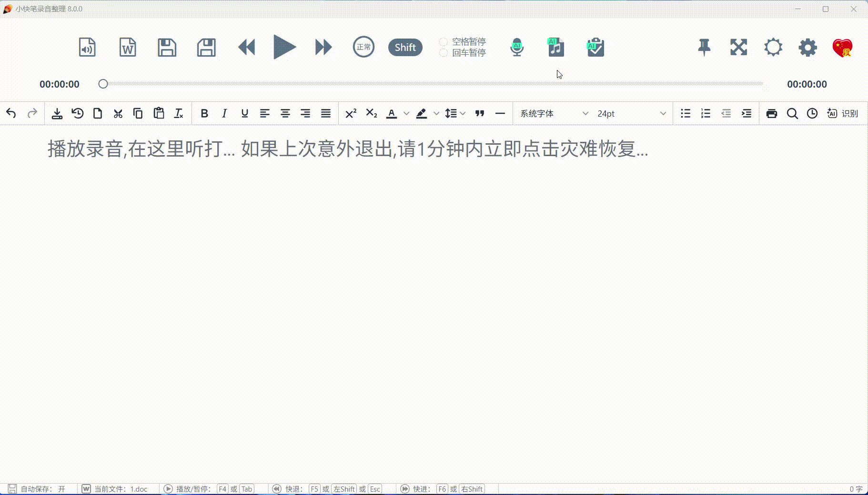
Task: Open an audio file with speaker icon
Action: click(x=87, y=47)
